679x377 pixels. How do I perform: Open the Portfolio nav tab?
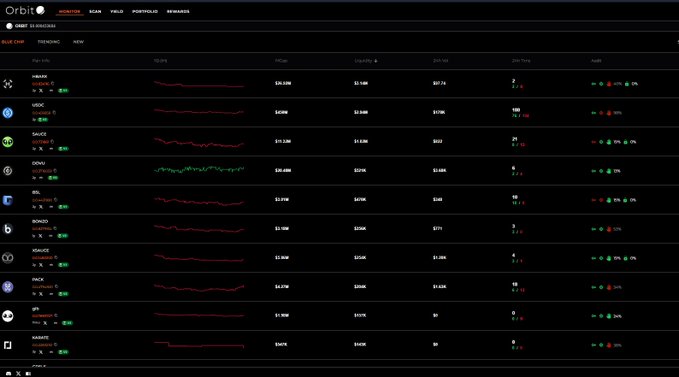click(x=145, y=12)
